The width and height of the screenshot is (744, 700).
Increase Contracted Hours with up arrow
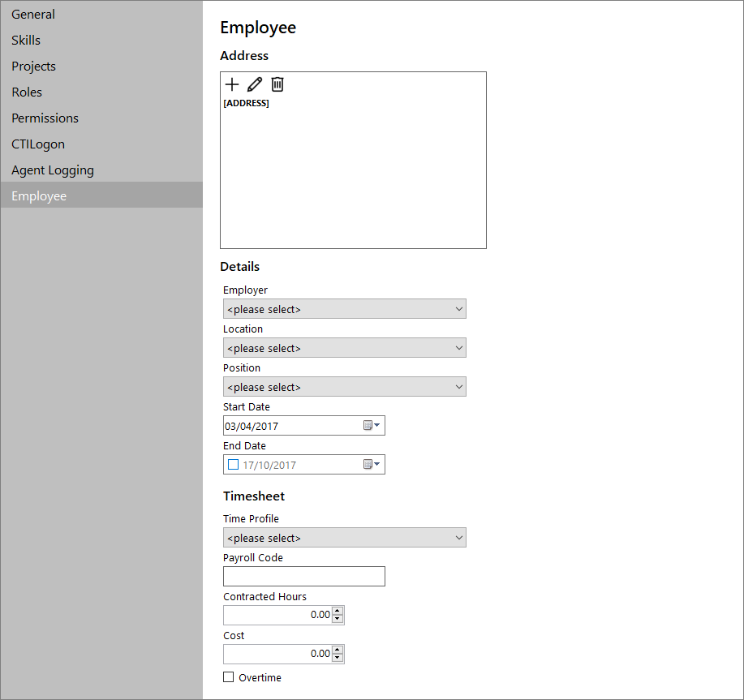[338, 611]
